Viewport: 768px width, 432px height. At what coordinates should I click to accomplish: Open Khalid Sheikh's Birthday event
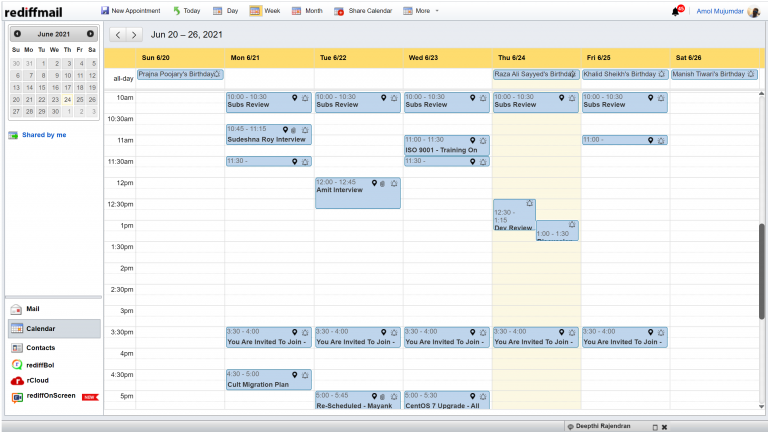click(624, 74)
